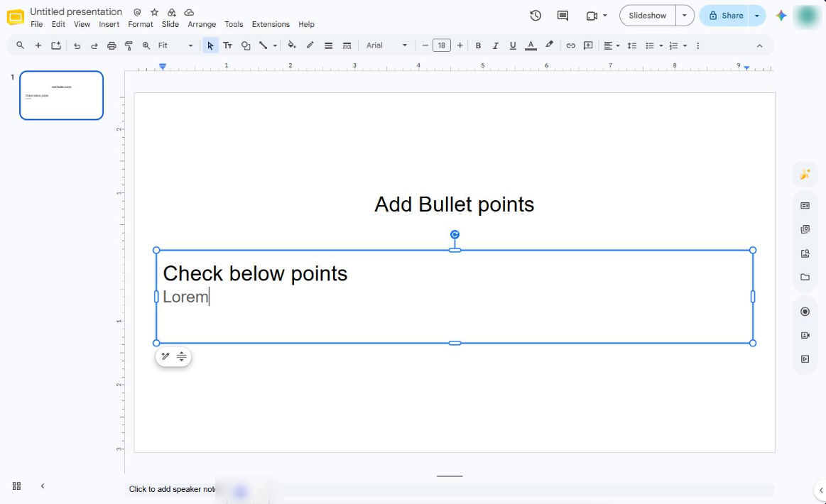Open the highlight color marker
Image resolution: width=826 pixels, height=504 pixels.
(550, 46)
